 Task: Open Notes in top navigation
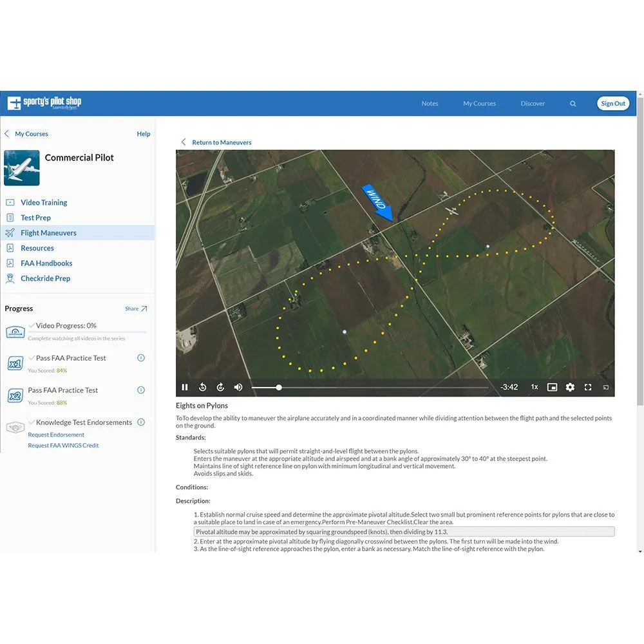point(430,104)
